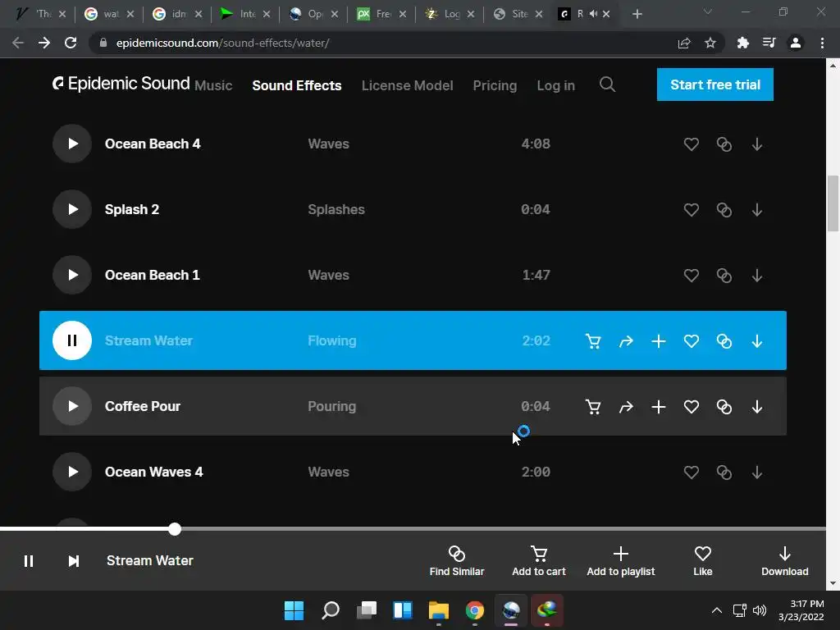This screenshot has width=840, height=630.
Task: Bookmark this page with the star
Action: (x=710, y=43)
